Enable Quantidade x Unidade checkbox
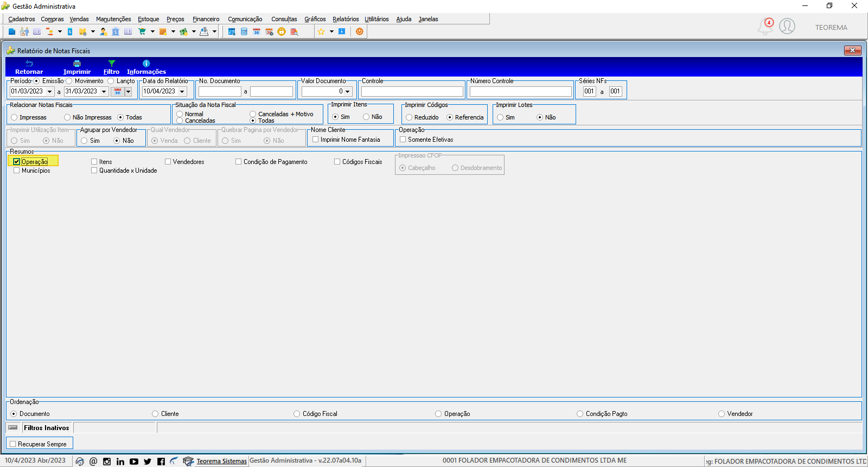This screenshot has height=467, width=868. click(x=94, y=171)
